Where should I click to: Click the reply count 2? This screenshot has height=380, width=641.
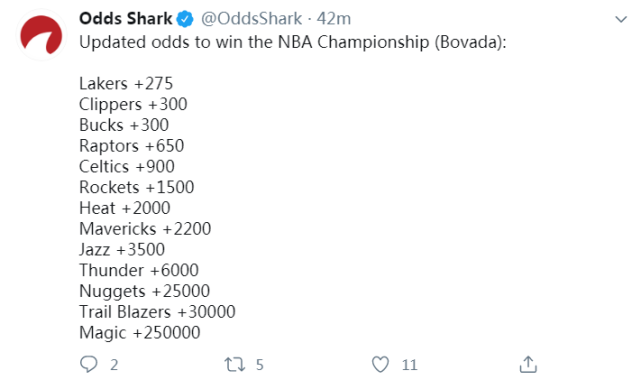[114, 364]
